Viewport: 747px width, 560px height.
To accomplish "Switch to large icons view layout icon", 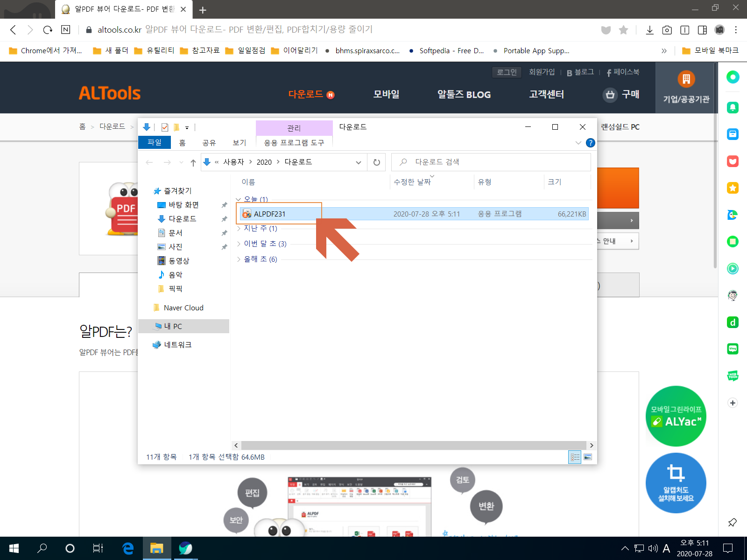I will tap(588, 457).
